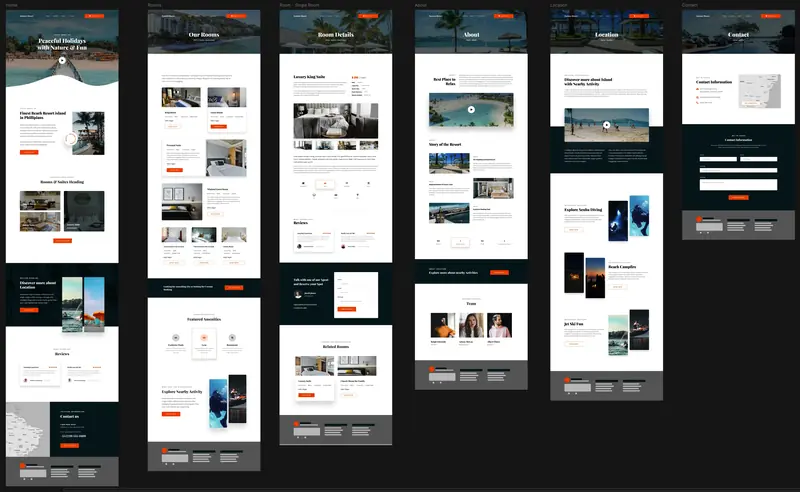Click orange location pin icon under Contact Information
The width and height of the screenshot is (800, 492).
pyautogui.click(x=697, y=89)
